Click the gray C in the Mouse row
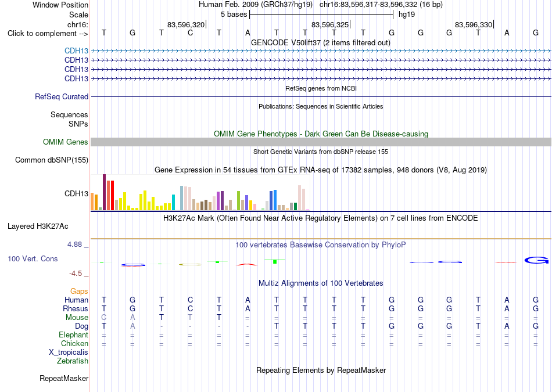Image resolution: width=552 pixels, height=392 pixels. [104, 318]
